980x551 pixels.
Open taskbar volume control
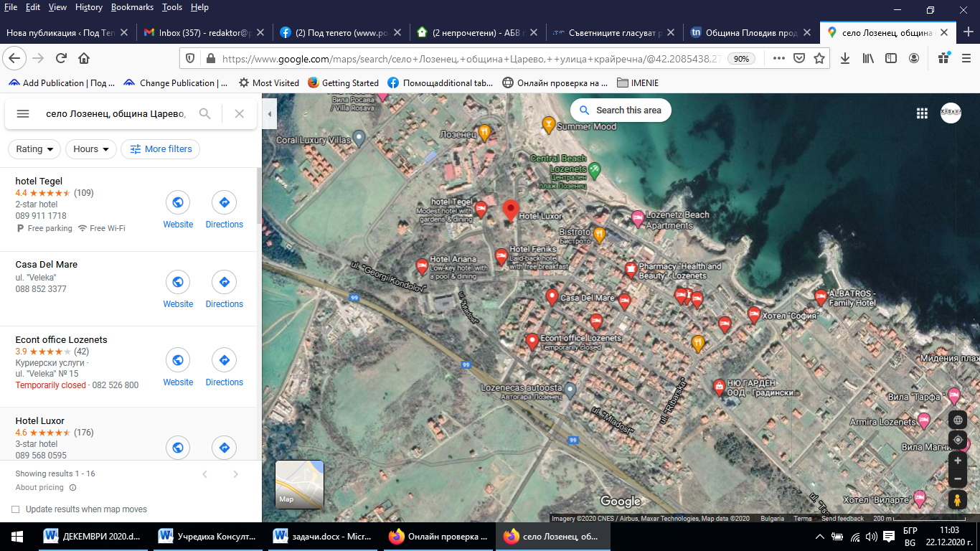[872, 536]
